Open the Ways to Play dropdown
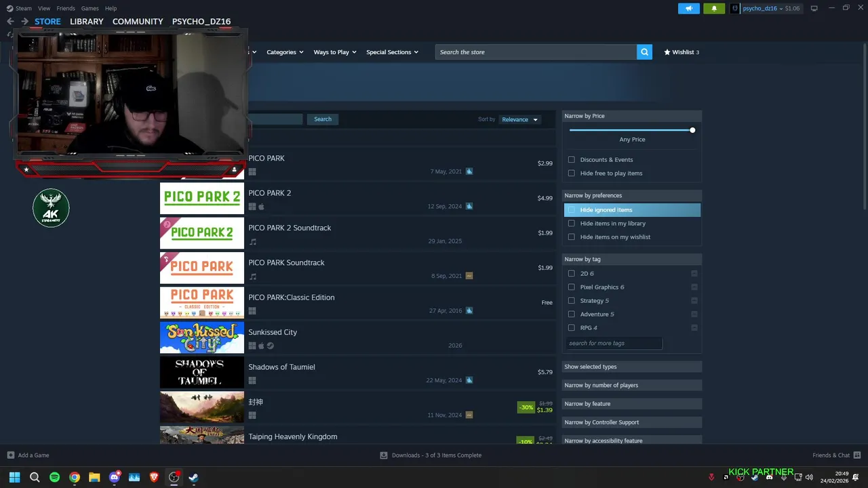Image resolution: width=868 pixels, height=488 pixels. (x=335, y=52)
